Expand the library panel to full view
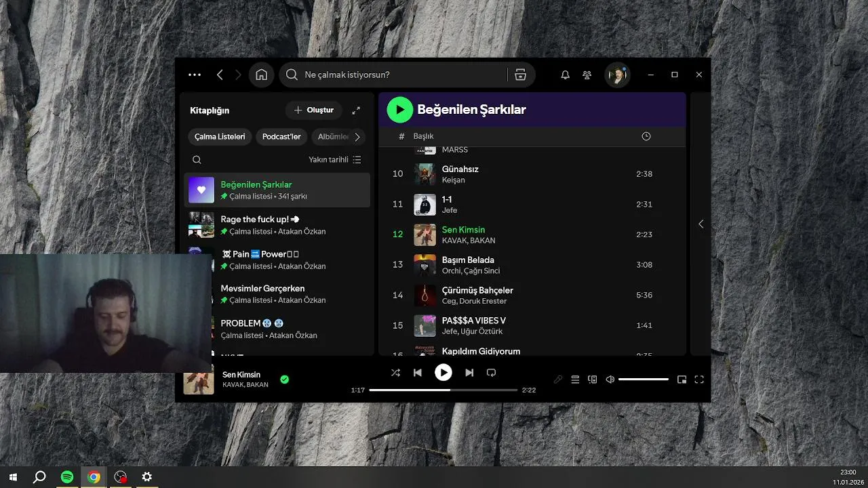The image size is (868, 488). (x=356, y=110)
